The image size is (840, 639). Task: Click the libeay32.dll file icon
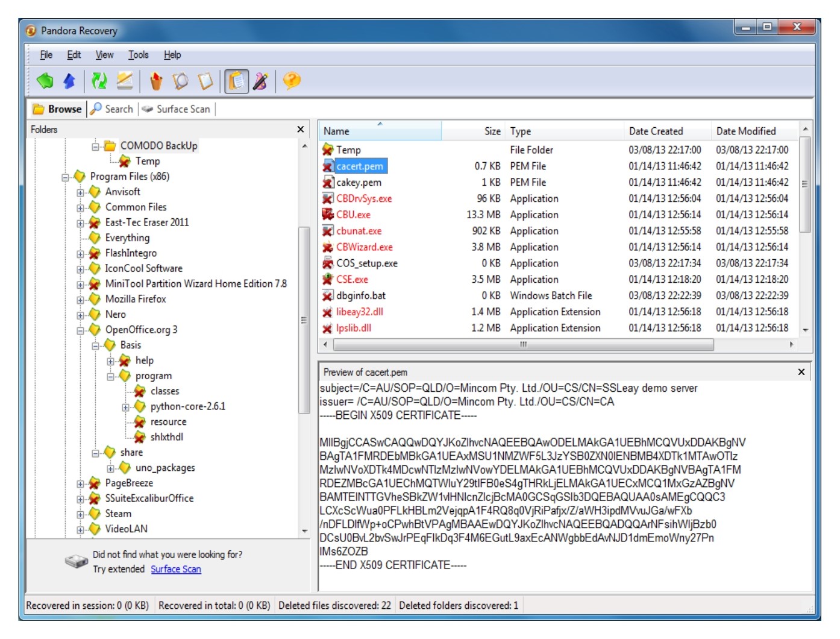point(328,312)
